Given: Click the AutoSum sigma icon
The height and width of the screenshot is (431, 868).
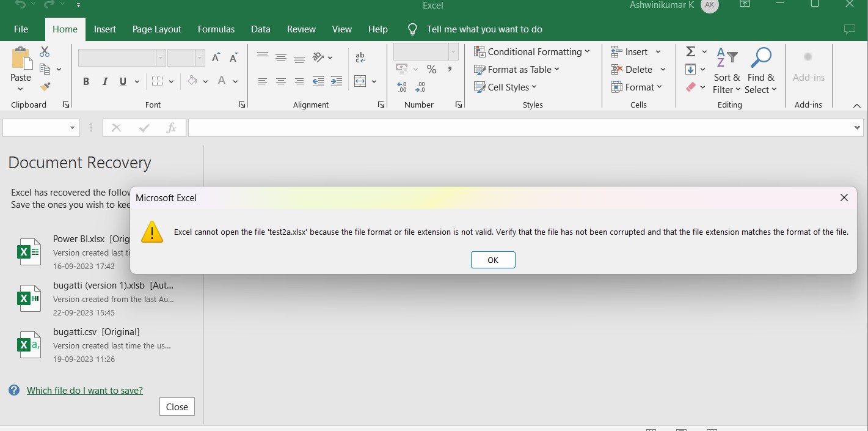Looking at the screenshot, I should click(691, 51).
